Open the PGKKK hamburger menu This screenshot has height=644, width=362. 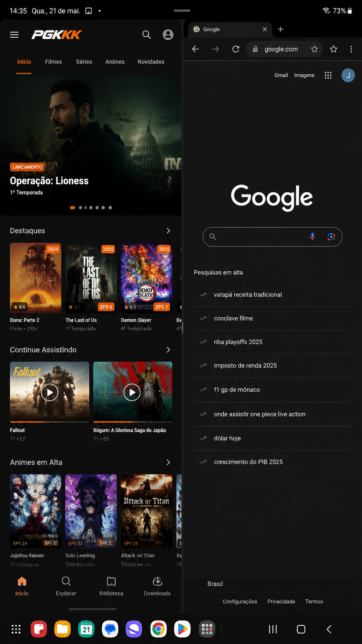point(14,35)
